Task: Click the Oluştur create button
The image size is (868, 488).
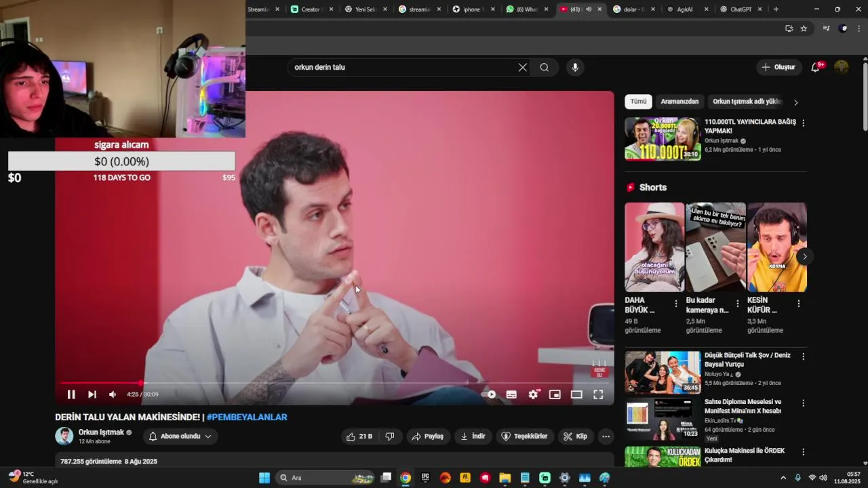Action: click(778, 67)
